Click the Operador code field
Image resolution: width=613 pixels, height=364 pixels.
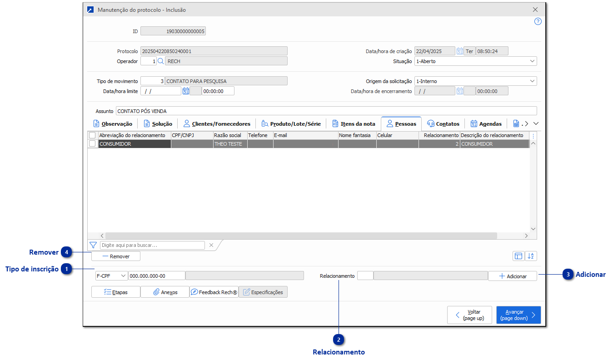pyautogui.click(x=149, y=61)
